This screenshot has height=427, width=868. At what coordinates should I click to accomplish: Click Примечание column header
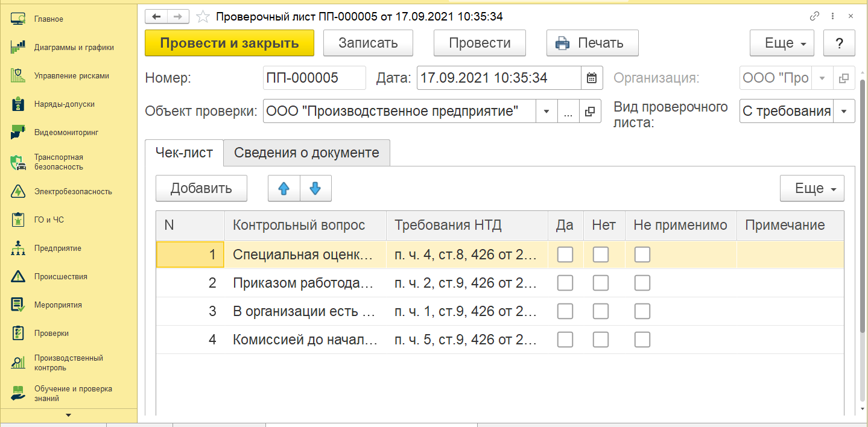pyautogui.click(x=790, y=226)
